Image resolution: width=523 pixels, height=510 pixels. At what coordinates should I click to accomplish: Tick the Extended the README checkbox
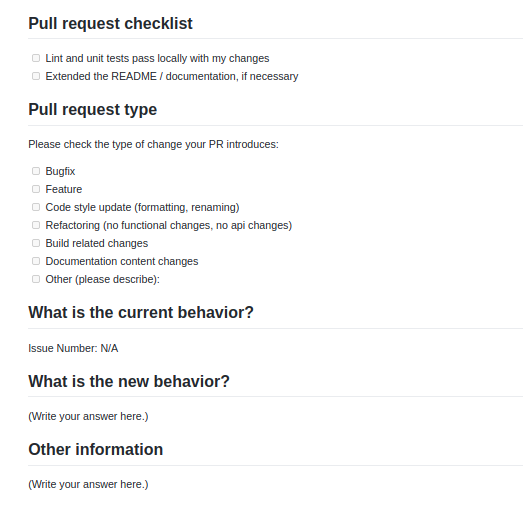36,76
